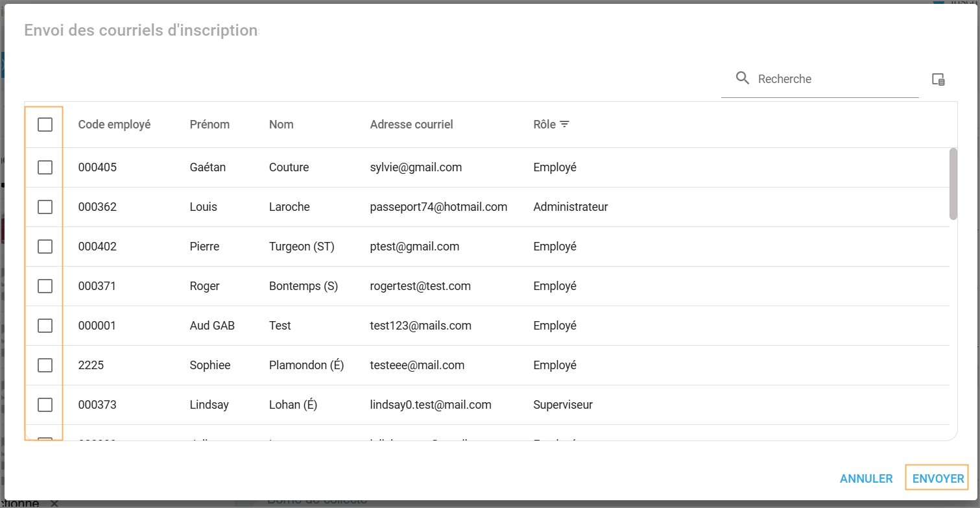
Task: Click the Prénom column header
Action: 209,125
